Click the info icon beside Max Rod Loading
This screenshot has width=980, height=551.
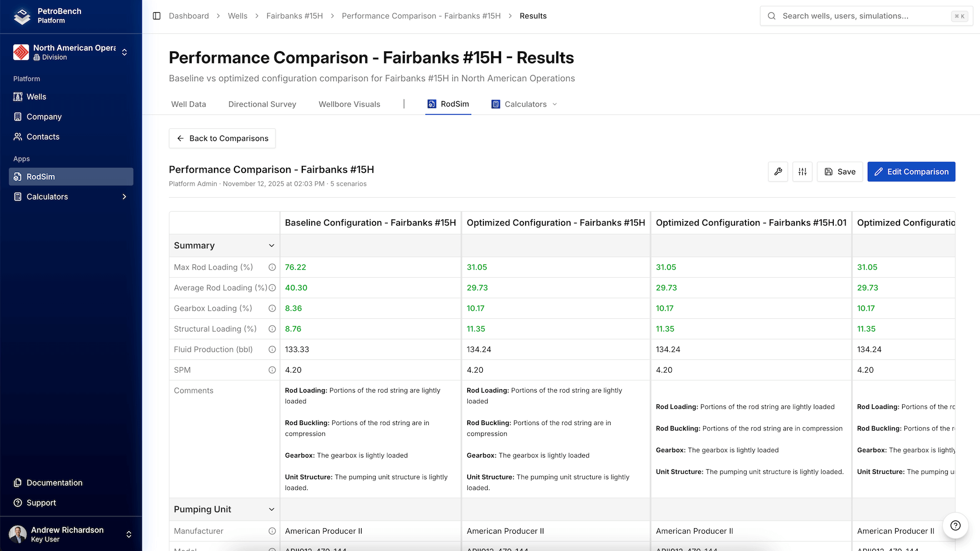(272, 267)
